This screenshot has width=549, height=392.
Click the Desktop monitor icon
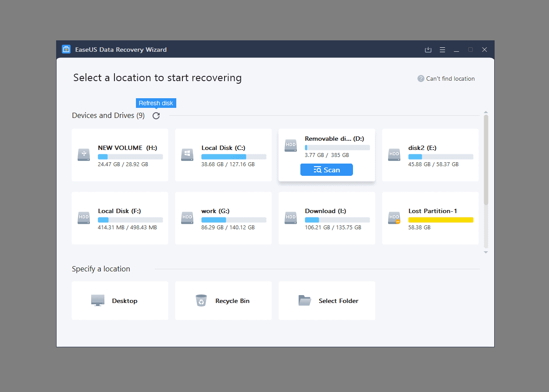pos(97,301)
